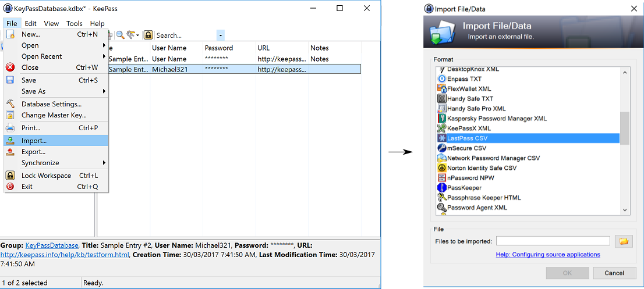Click the Lock Workspace toolbar padlock icon
Screen dimensions: 644x289
tap(148, 35)
